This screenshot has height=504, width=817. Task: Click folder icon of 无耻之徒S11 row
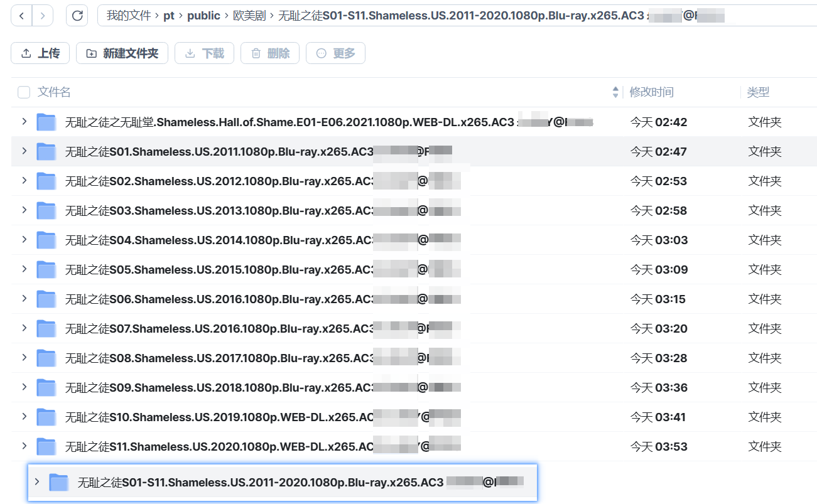[x=46, y=446]
